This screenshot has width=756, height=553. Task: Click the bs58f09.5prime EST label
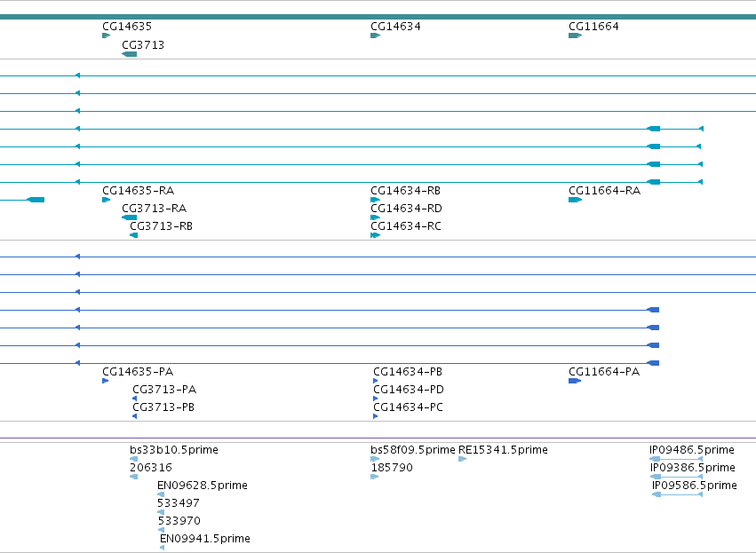[413, 450]
